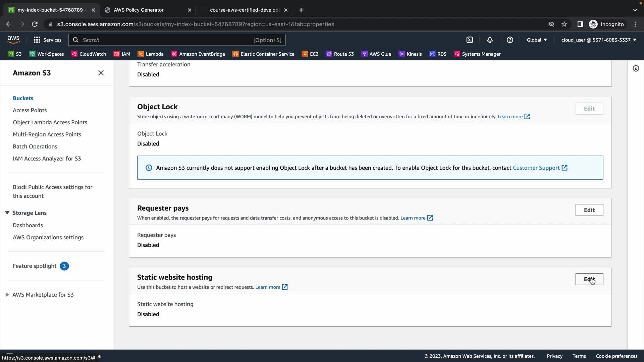Expand AWS Marketplace for S3
Viewport: 644px width, 362px height.
(x=7, y=295)
